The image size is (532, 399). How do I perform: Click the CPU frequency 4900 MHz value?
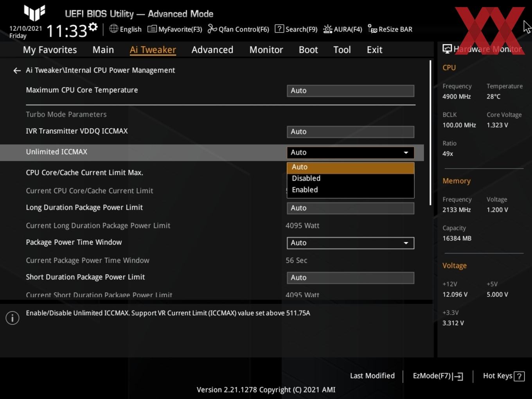pos(457,97)
